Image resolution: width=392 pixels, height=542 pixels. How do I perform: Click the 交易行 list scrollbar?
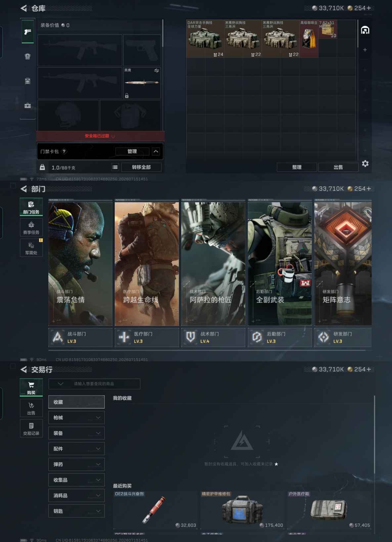tap(374, 434)
